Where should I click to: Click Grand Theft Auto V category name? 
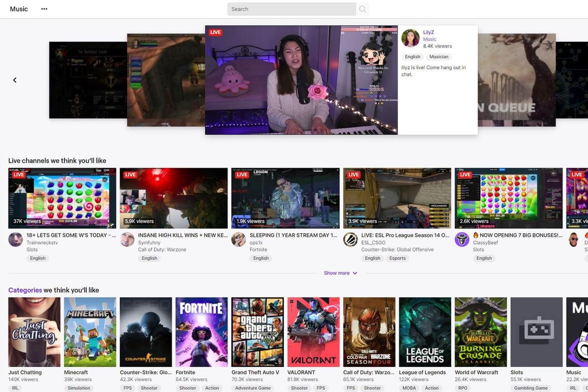click(x=255, y=372)
